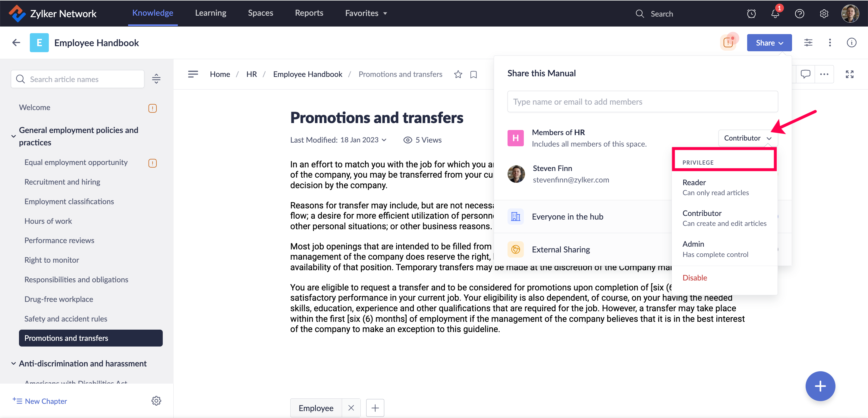Add a new tag with plus button
The width and height of the screenshot is (868, 418).
[375, 408]
